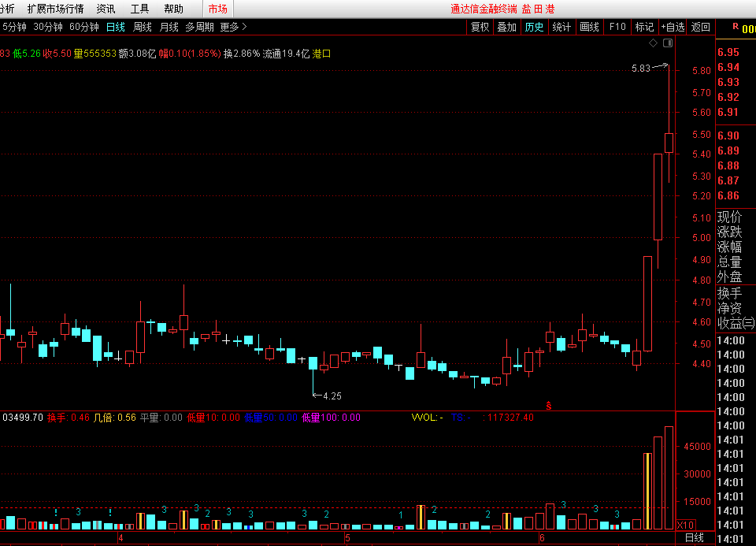Open the 资讯 menu
Viewport: 756px width, 546px height.
pyautogui.click(x=106, y=9)
